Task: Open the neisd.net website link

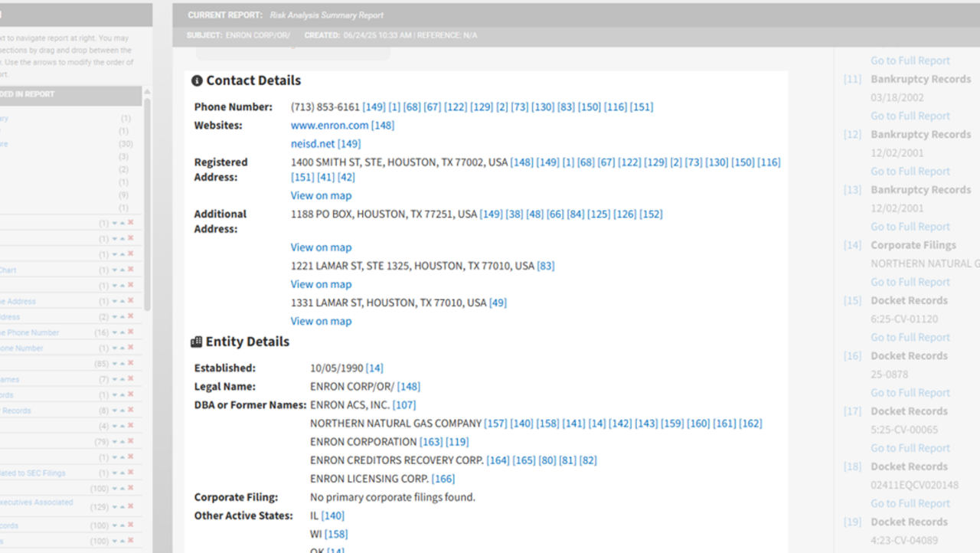Action: tap(312, 144)
